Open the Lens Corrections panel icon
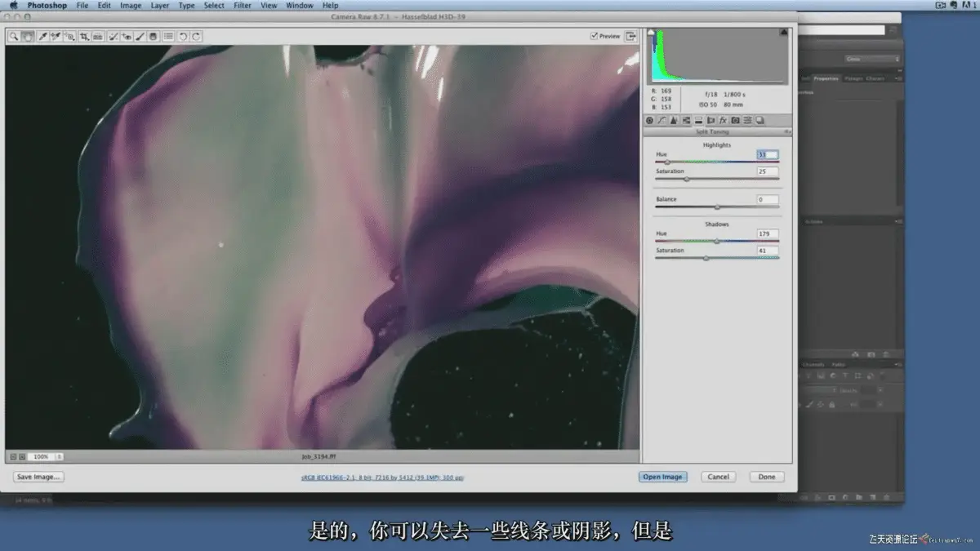This screenshot has height=551, width=980. (x=710, y=120)
